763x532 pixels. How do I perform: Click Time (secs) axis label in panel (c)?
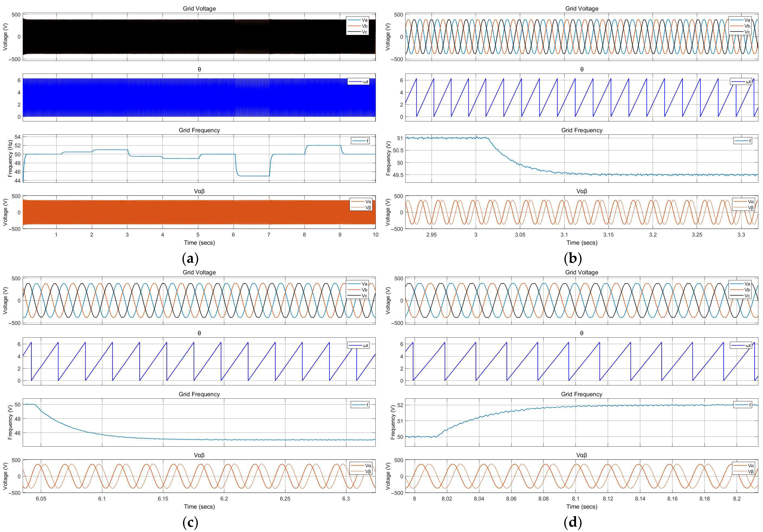pos(199,507)
